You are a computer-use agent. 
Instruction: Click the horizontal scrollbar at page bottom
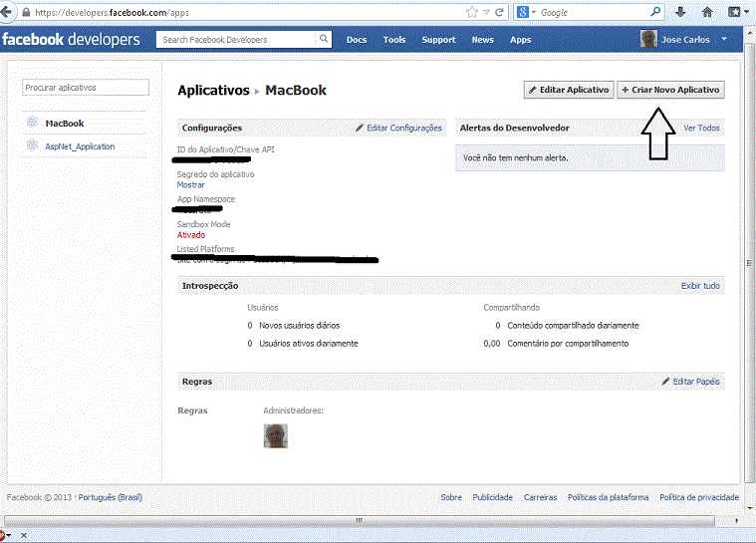click(x=360, y=521)
